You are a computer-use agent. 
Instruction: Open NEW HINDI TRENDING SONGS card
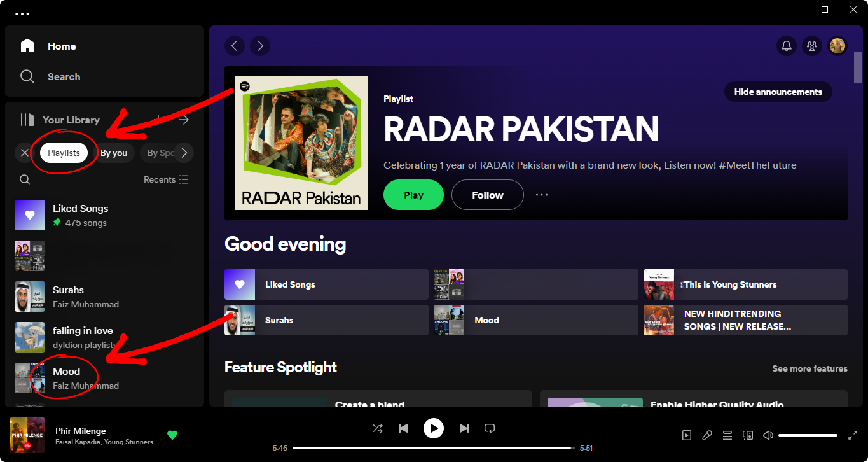pos(745,320)
